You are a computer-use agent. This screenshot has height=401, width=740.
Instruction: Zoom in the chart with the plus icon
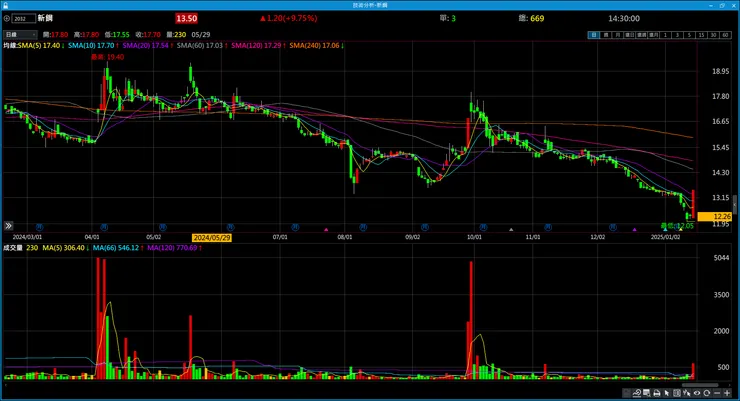[x=727, y=393]
